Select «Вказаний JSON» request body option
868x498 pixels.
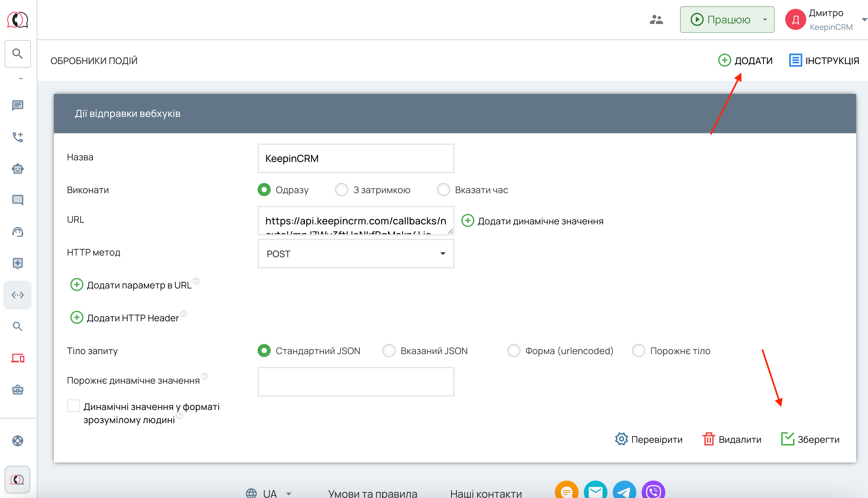tap(389, 351)
